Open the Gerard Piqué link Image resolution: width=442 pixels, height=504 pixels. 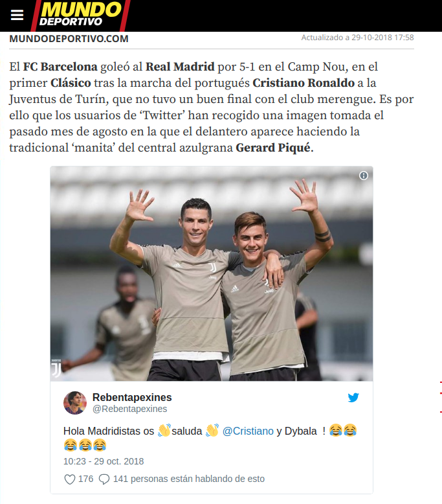pyautogui.click(x=273, y=148)
